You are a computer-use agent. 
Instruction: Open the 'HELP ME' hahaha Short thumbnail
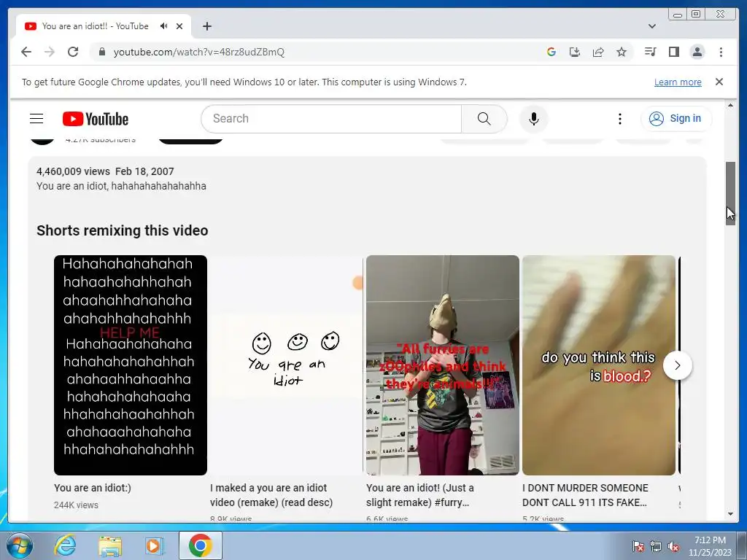[131, 365]
